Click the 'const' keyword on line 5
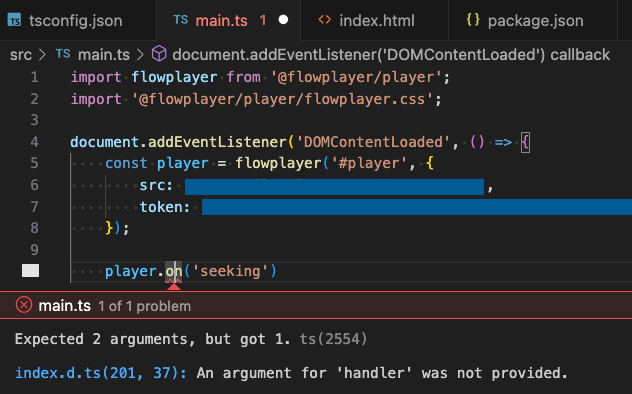This screenshot has width=632, height=394. pos(126,163)
